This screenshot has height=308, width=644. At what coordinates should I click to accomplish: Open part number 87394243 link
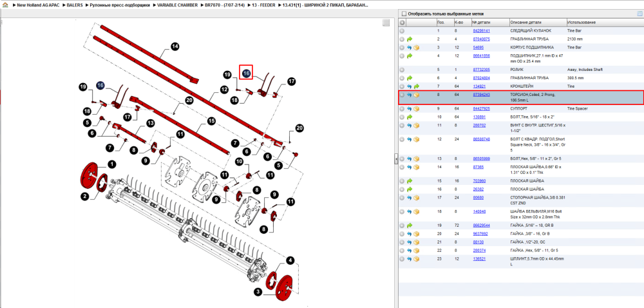(481, 95)
